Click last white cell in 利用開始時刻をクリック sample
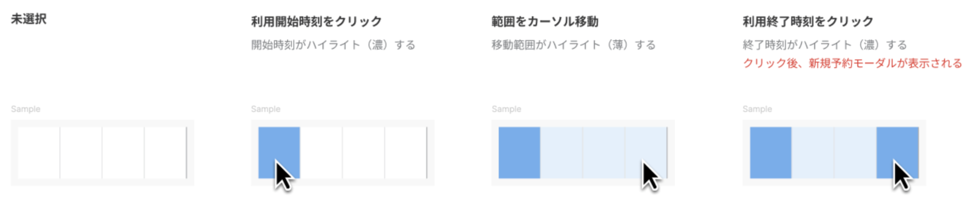The height and width of the screenshot is (206, 980). click(x=406, y=153)
